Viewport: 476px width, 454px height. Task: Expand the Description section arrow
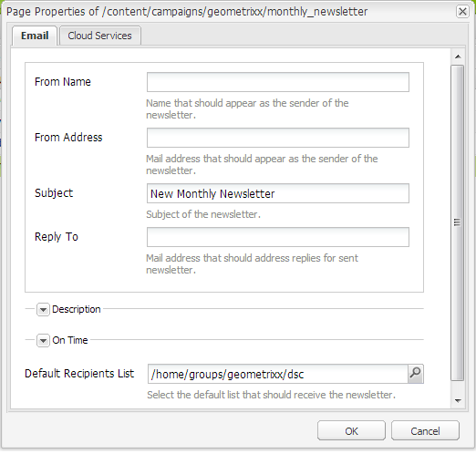[x=43, y=310]
